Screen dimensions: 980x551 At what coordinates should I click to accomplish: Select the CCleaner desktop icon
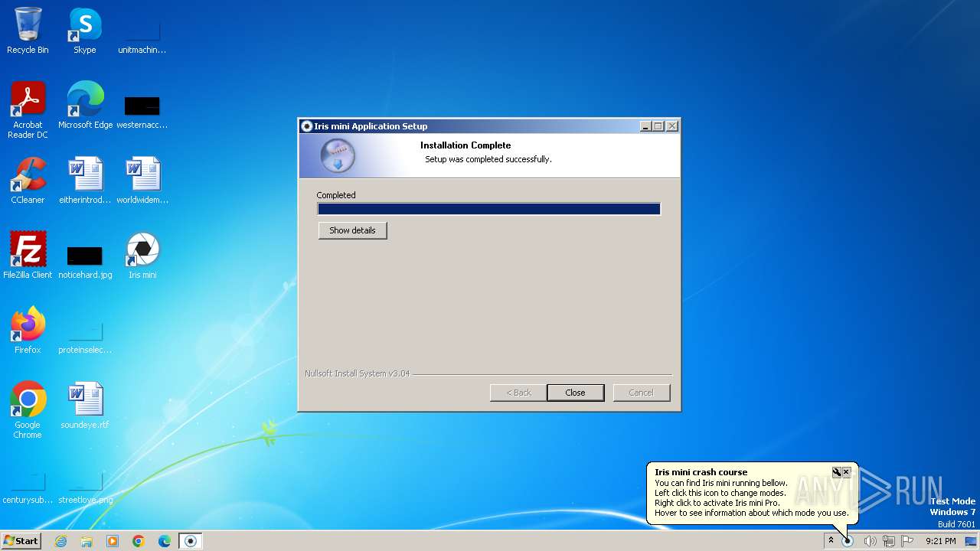pyautogui.click(x=28, y=181)
